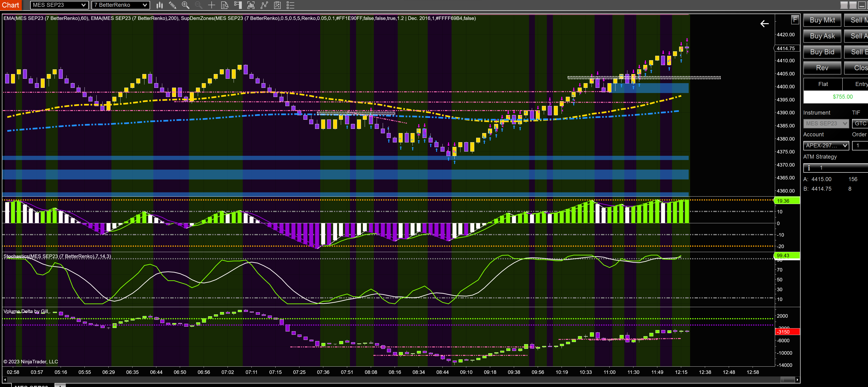The height and width of the screenshot is (387, 868).
Task: Click the Volume Delta by Gill label
Action: coord(26,312)
